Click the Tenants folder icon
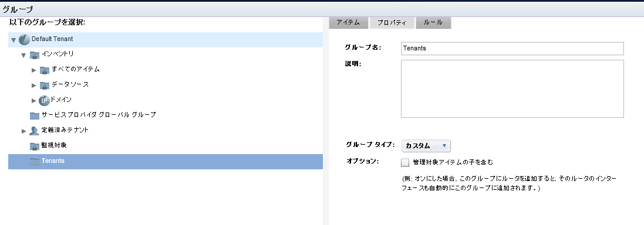This screenshot has height=225, width=644. (x=35, y=161)
